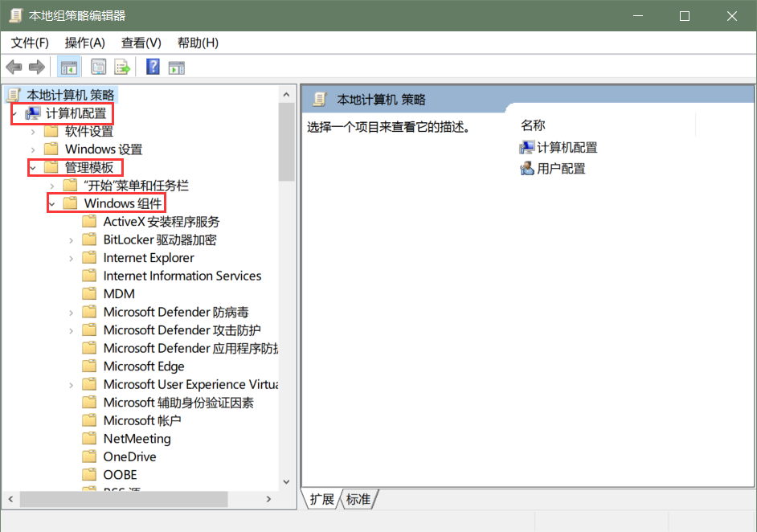This screenshot has height=532, width=757.
Task: Click the tree horizontal scrollbar thumb
Action: (124, 499)
